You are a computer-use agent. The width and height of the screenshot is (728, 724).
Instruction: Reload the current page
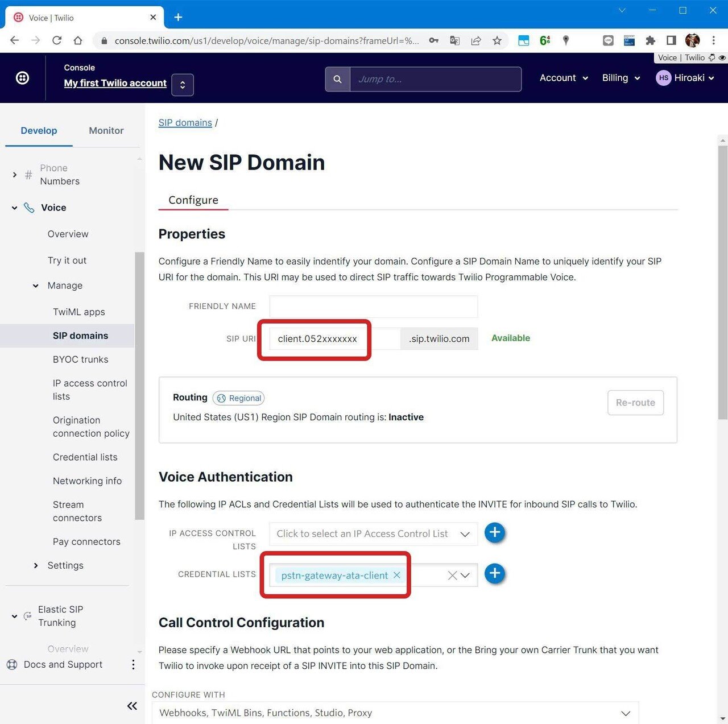click(57, 40)
